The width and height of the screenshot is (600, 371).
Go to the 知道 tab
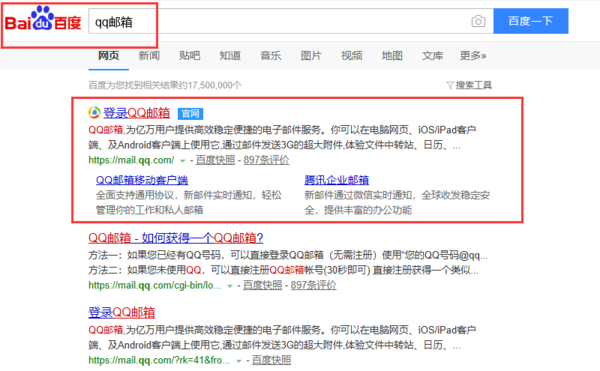pos(230,56)
